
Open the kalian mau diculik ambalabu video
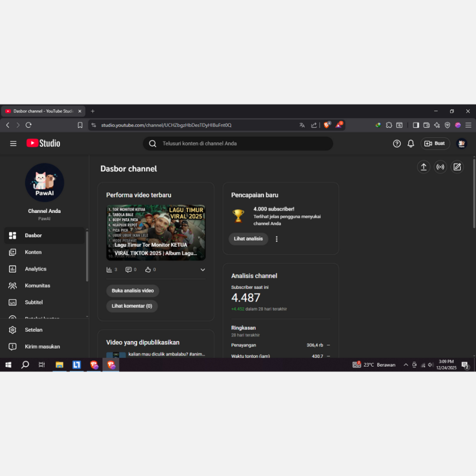[156, 354]
